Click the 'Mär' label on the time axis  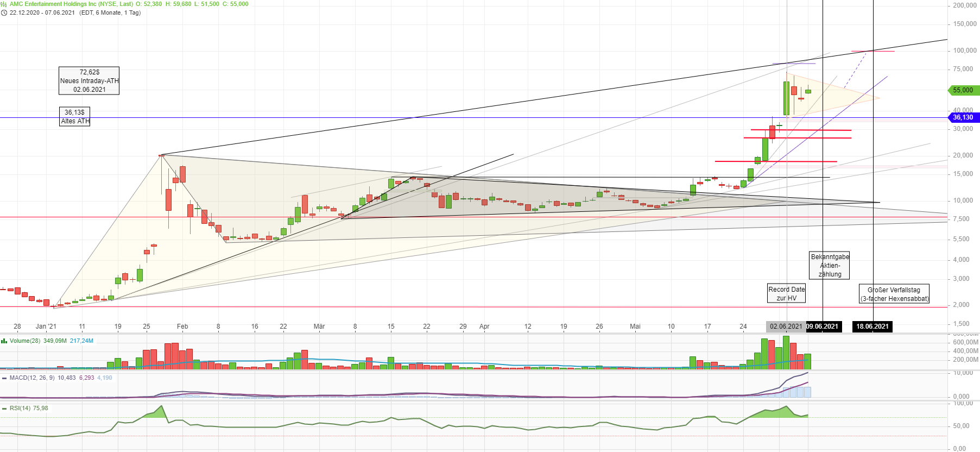pyautogui.click(x=319, y=327)
